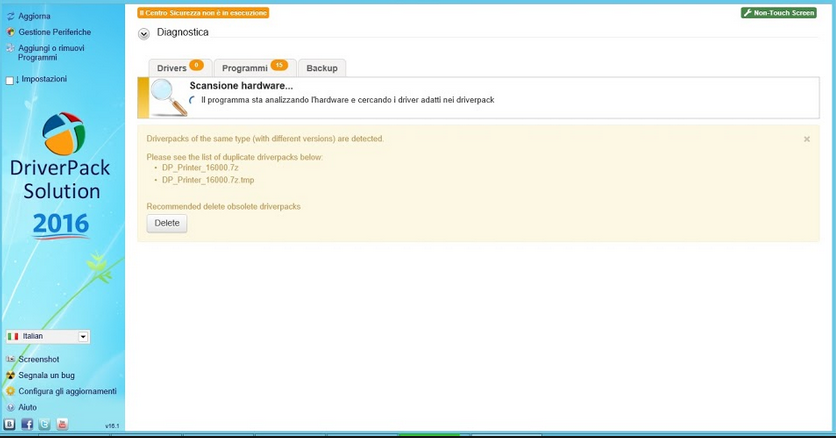Click the v16.1 version label
Image resolution: width=836 pixels, height=438 pixels.
click(x=112, y=426)
